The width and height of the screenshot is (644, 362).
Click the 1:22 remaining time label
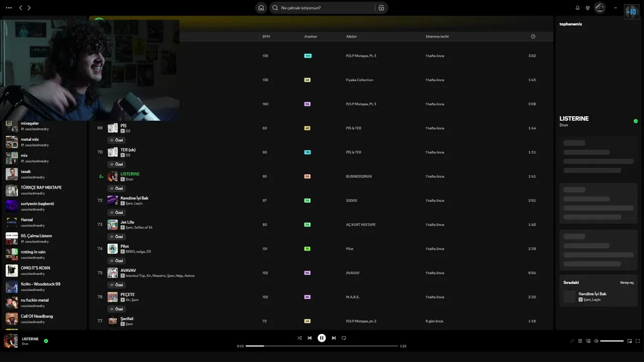[x=403, y=346]
